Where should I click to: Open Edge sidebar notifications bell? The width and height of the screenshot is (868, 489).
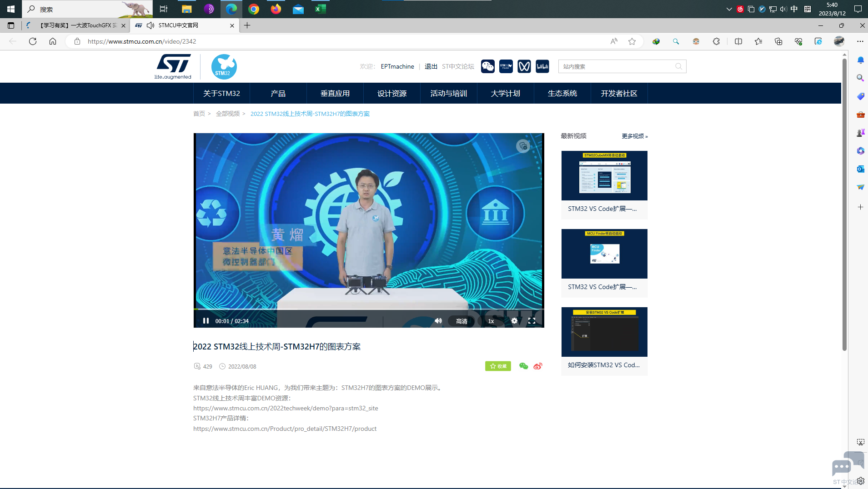860,60
